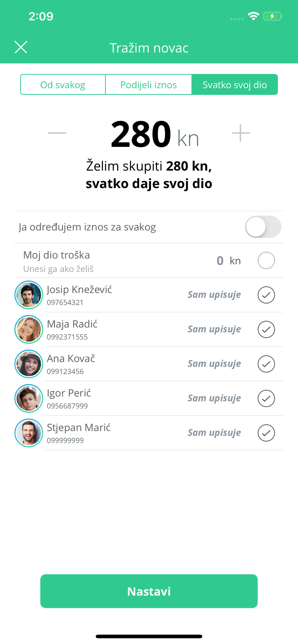
Task: Decrease amount with the minus icon
Action: (57, 133)
